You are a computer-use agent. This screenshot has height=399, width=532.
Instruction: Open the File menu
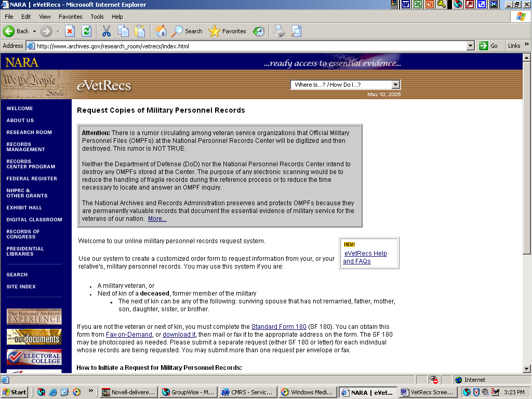tap(9, 17)
